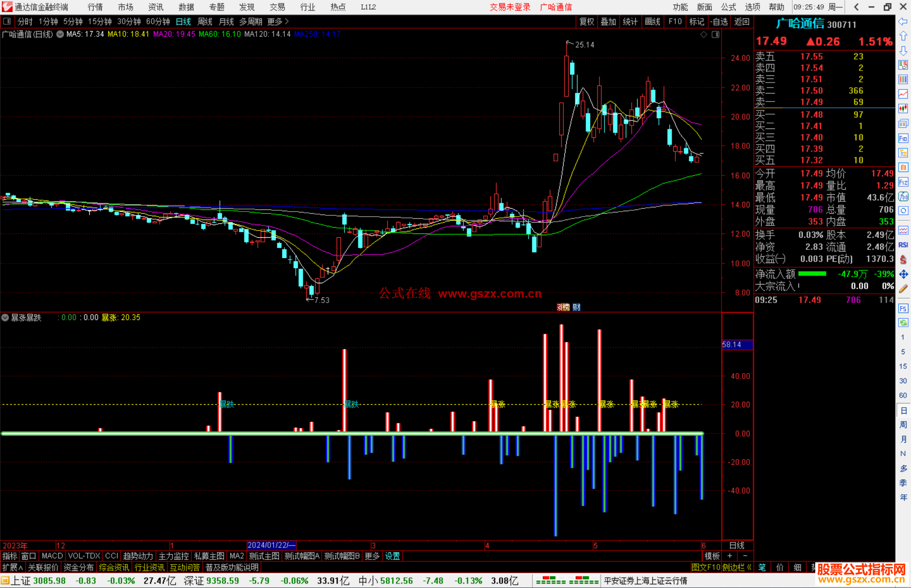Screen dimensions: 911x588
Task: Click the 设置 indicator settings link
Action: [x=392, y=556]
